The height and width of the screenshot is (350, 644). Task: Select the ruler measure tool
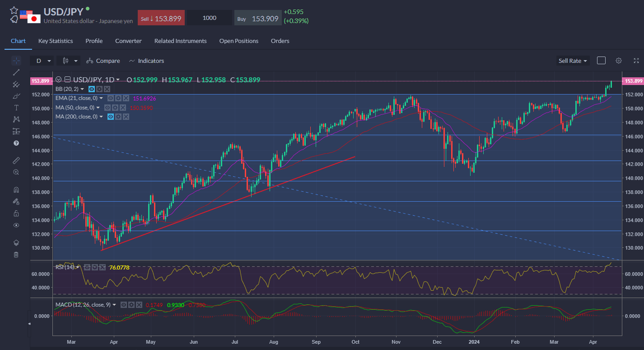coord(16,160)
